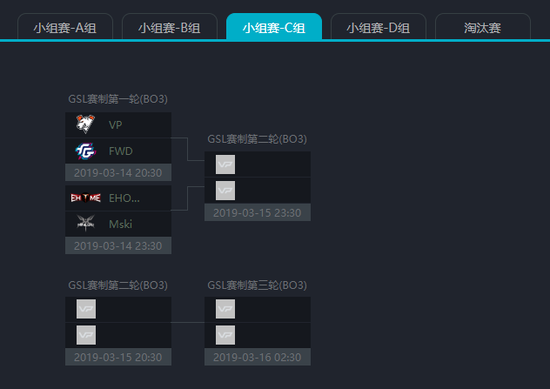This screenshot has height=389, width=550.
Task: Select the active 小组赛-C组 tab
Action: pos(274,27)
